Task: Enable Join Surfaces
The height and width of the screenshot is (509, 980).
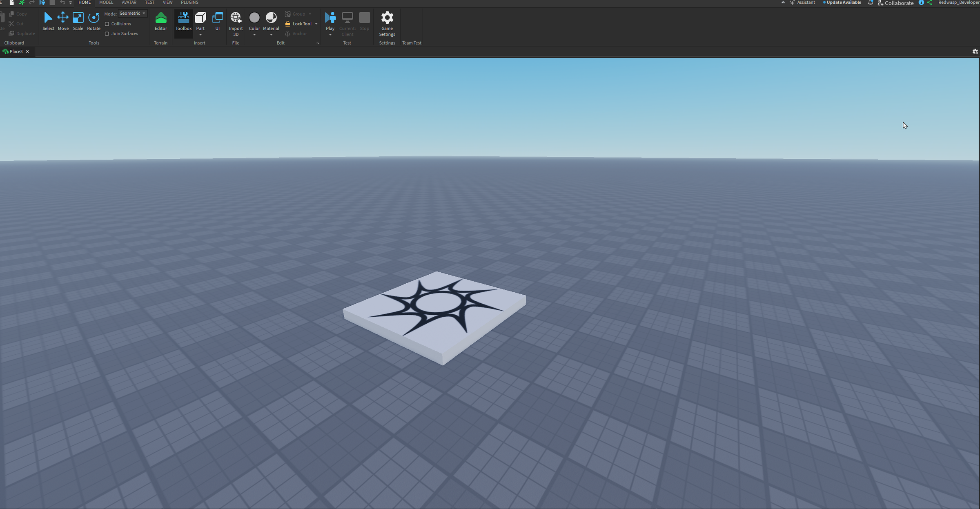Action: click(107, 33)
